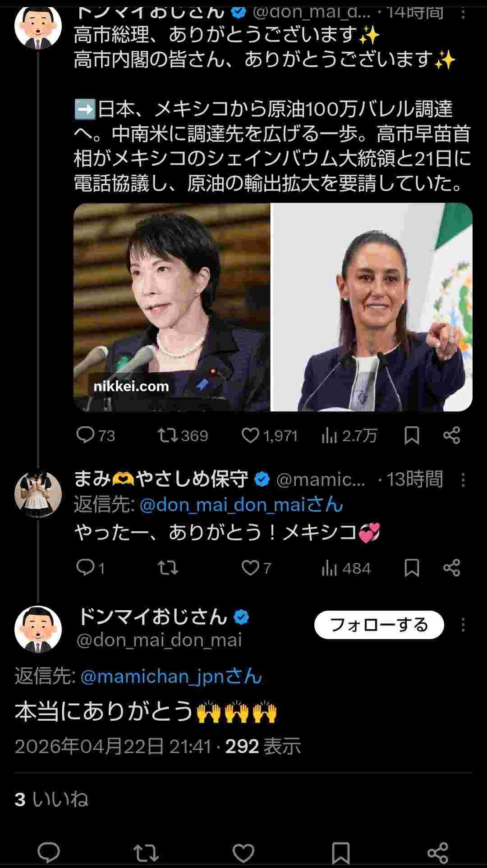Share the Mexico crude oil post
The height and width of the screenshot is (868, 487).
[451, 435]
